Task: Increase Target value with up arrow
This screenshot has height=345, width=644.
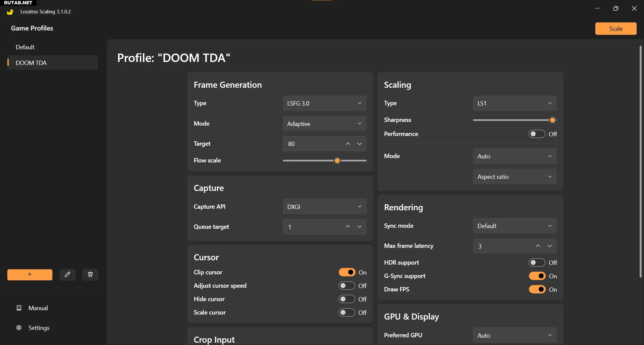Action: (x=348, y=144)
